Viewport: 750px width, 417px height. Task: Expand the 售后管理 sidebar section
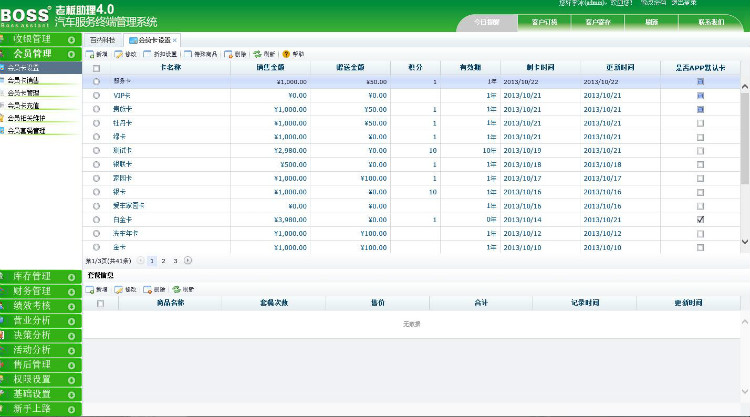[x=40, y=365]
